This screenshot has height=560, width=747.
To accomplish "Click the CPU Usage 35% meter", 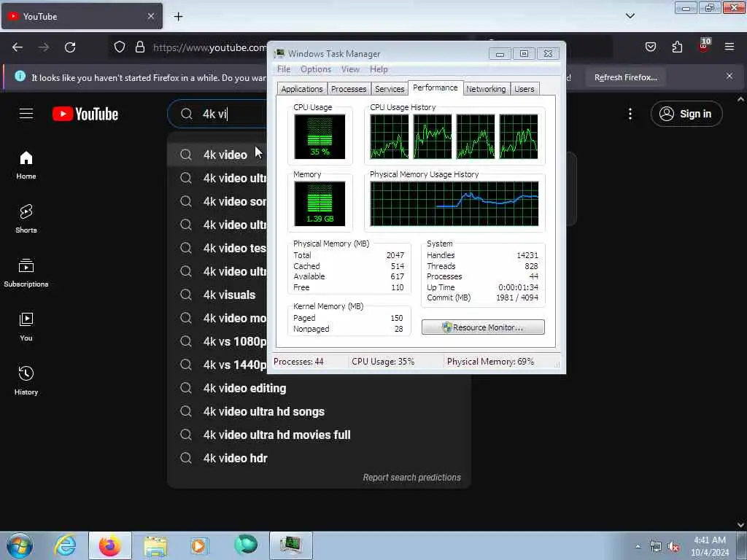I will click(x=320, y=136).
